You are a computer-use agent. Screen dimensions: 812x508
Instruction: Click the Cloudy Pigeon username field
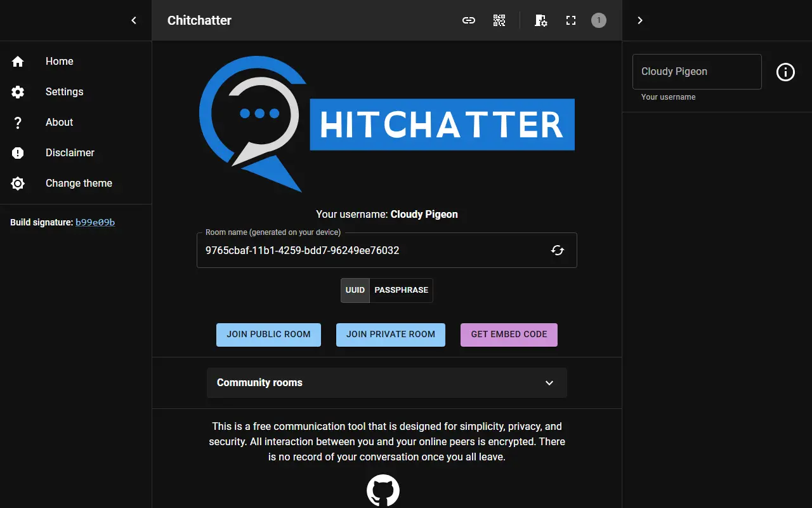(697, 72)
